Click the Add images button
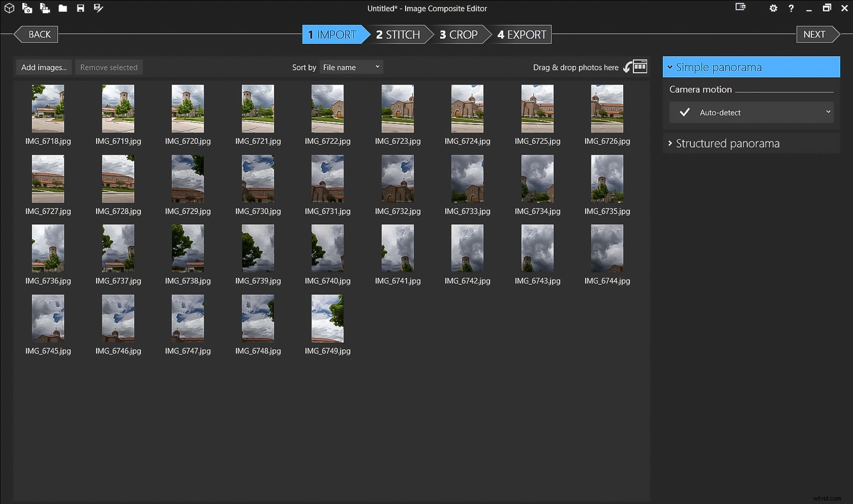The image size is (853, 504). 43,66
